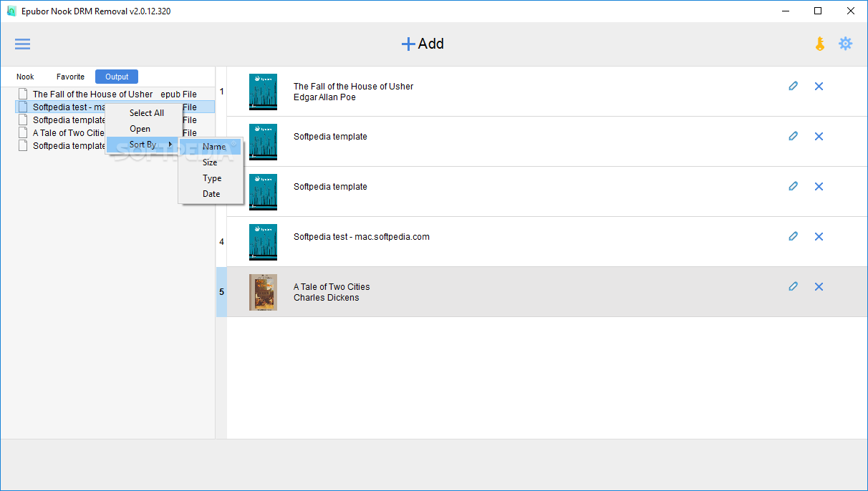The height and width of the screenshot is (491, 868).
Task: Close the Epubor Nook DRM Removal window
Action: coord(851,11)
